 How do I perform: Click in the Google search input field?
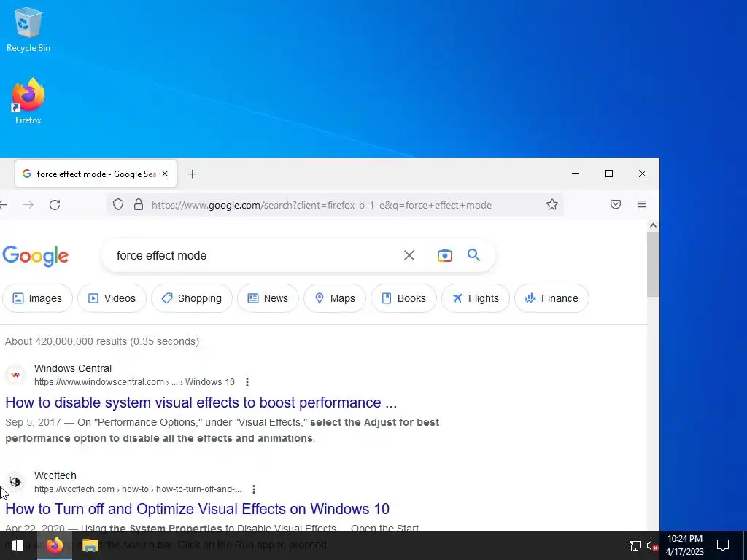pos(255,256)
